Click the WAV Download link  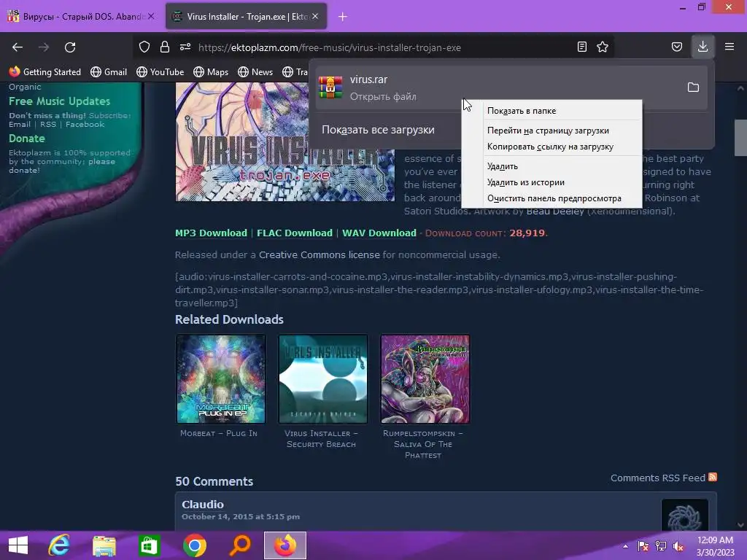379,233
